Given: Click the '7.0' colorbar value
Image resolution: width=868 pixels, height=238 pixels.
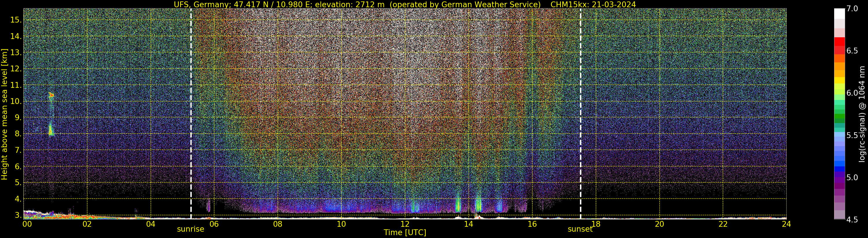Looking at the screenshot, I should click(852, 9).
